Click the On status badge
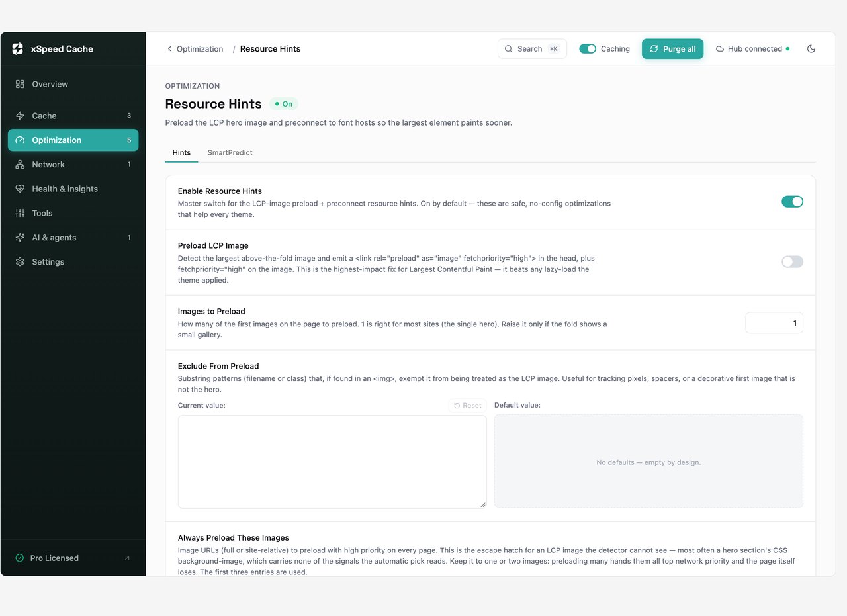This screenshot has width=847, height=616. [284, 104]
